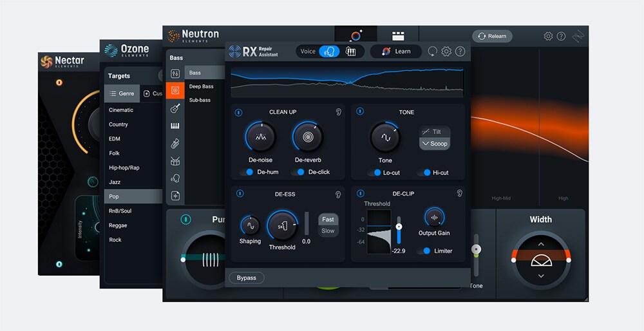Select the Slow de-ess mode
The width and height of the screenshot is (644, 331).
tap(328, 231)
